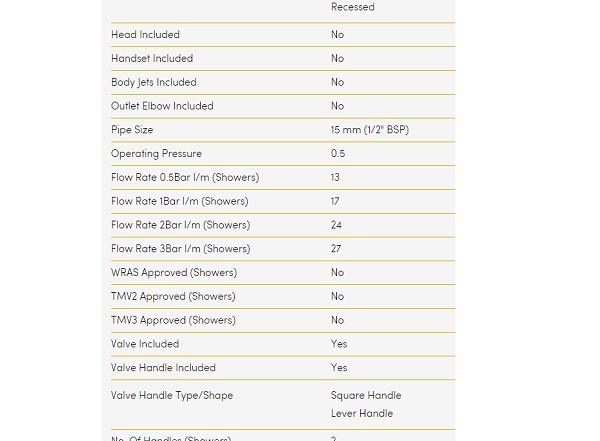Click the WRAS Approved (Showers) label

(174, 273)
